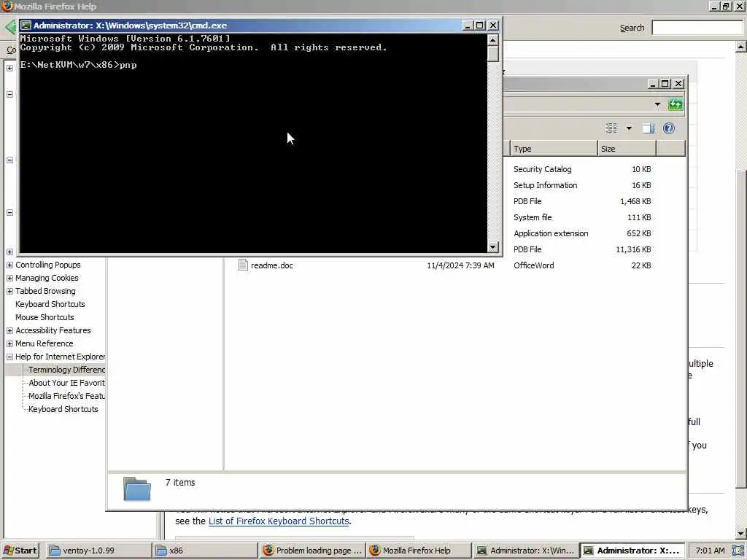Click the Application extension type cell
The image size is (747, 560).
click(551, 233)
